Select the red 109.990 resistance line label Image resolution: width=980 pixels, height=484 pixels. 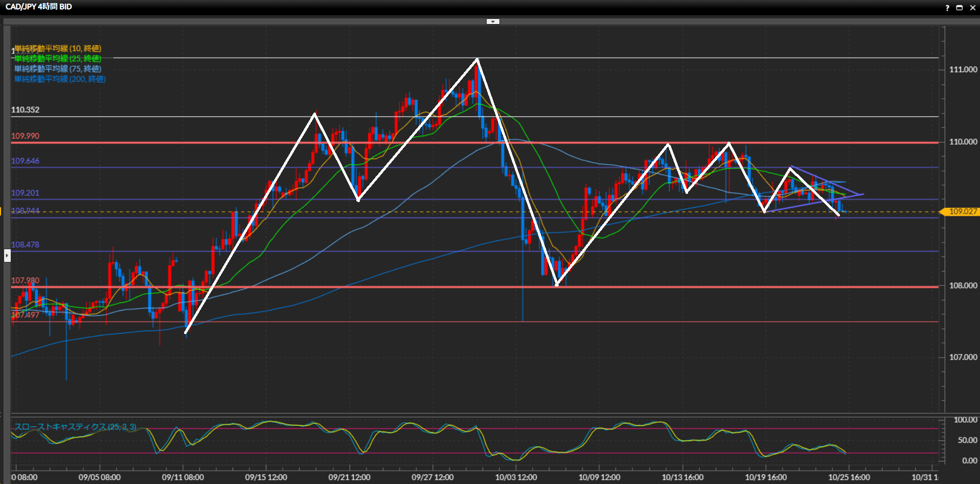coord(26,136)
